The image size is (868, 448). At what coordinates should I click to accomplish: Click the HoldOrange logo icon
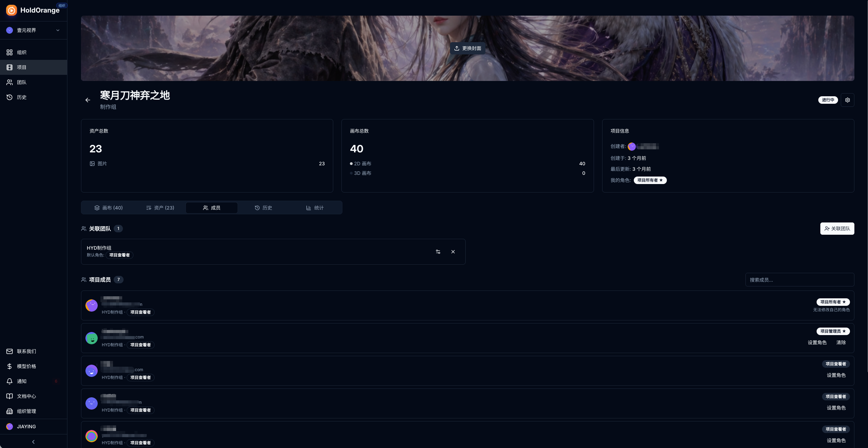click(x=11, y=10)
